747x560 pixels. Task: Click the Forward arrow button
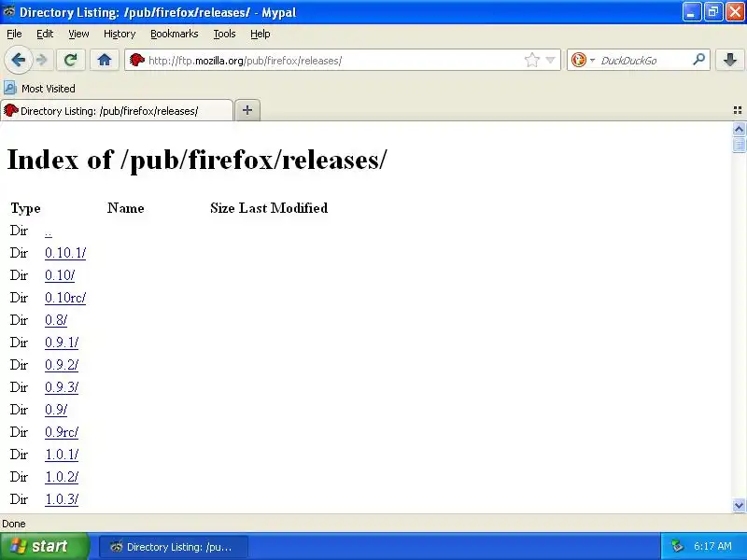pyautogui.click(x=42, y=60)
